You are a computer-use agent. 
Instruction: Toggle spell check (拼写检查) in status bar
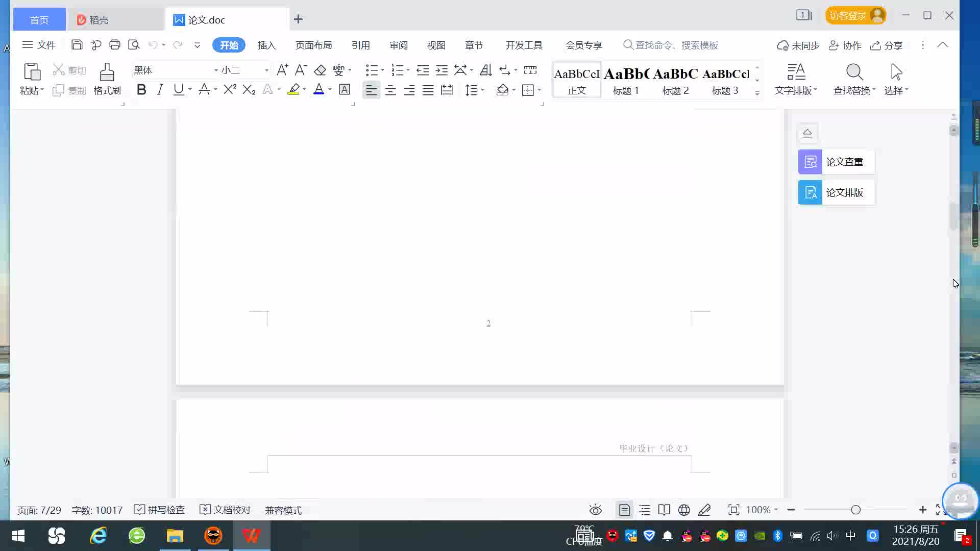tap(159, 510)
